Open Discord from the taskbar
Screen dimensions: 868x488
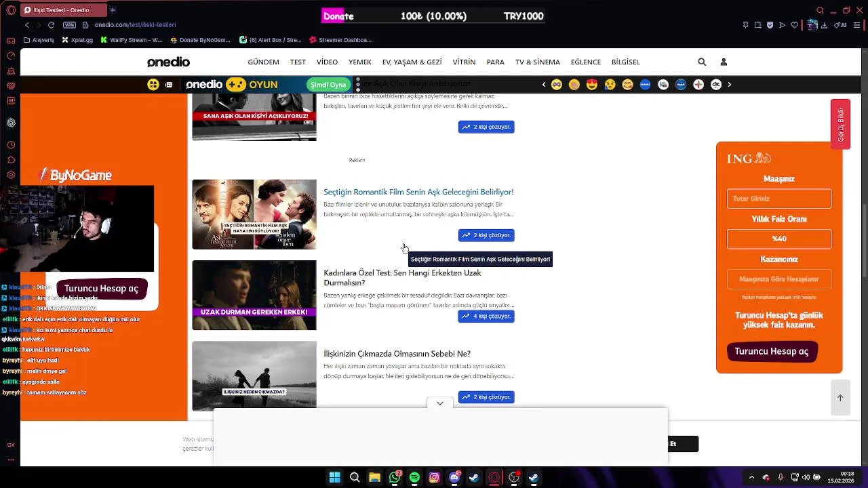click(454, 478)
